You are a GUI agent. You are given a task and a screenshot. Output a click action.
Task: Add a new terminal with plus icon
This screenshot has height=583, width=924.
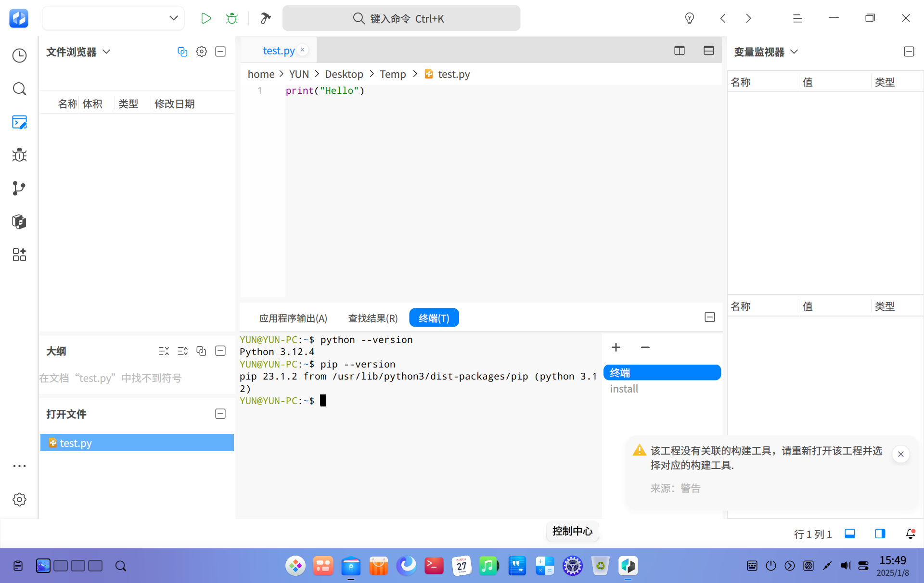(616, 347)
